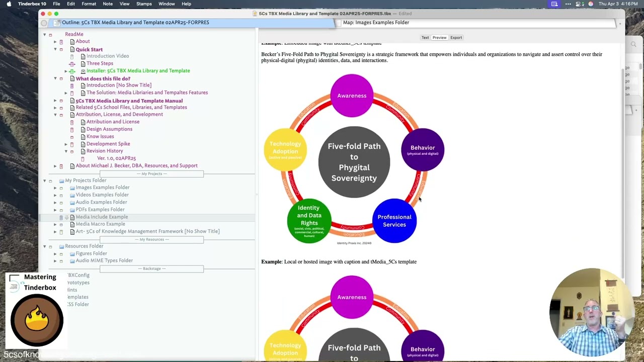The height and width of the screenshot is (362, 644).
Task: Click the blue Professional Services circle
Action: (394, 221)
